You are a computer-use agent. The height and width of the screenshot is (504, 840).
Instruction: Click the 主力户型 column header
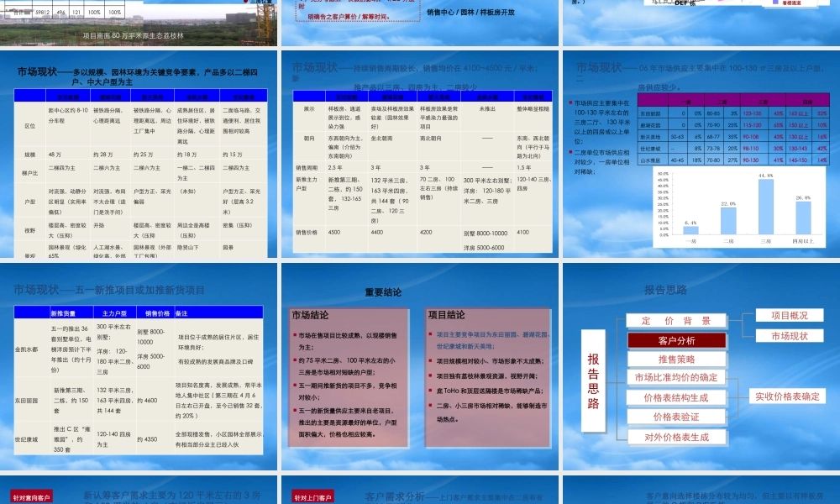tap(114, 313)
